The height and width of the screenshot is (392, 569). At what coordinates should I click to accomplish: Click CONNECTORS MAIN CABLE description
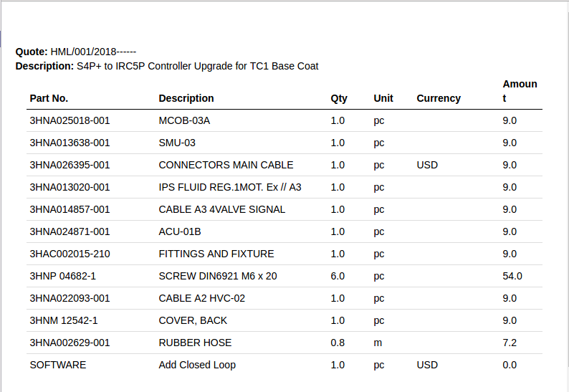coord(226,165)
